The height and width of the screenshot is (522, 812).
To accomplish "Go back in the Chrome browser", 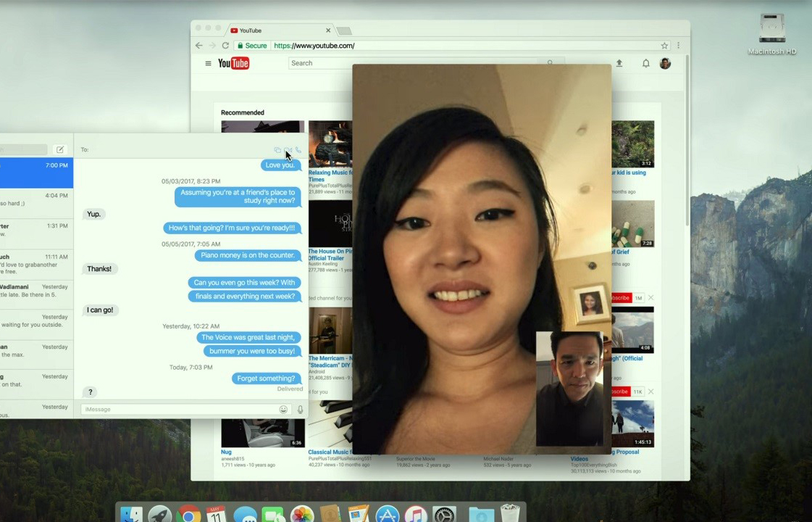I will click(x=199, y=46).
